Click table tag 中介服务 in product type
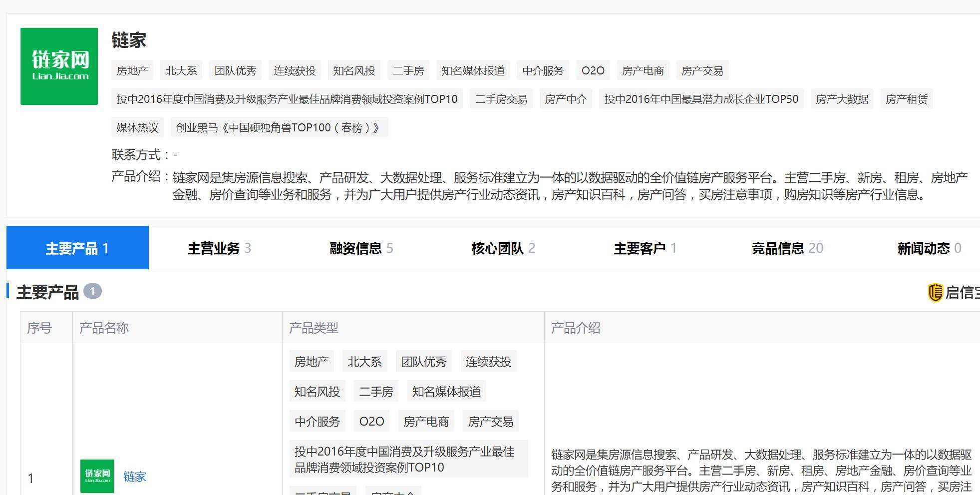The image size is (980, 495). (317, 422)
